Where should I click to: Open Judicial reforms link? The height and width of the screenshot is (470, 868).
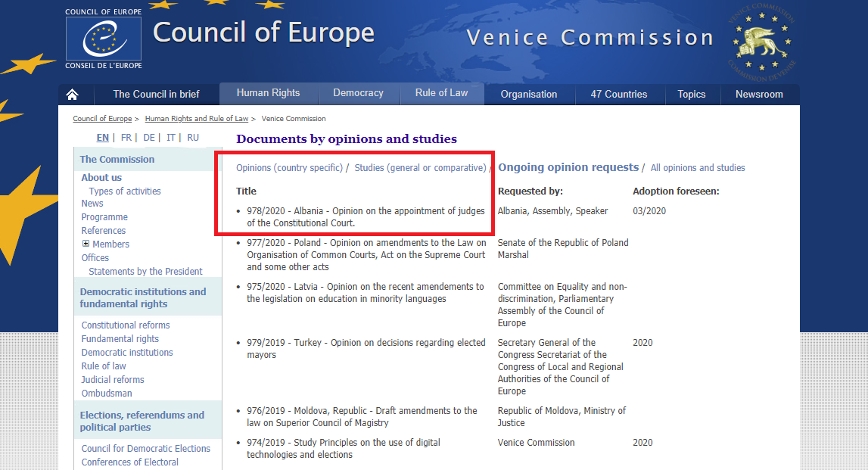click(x=113, y=379)
